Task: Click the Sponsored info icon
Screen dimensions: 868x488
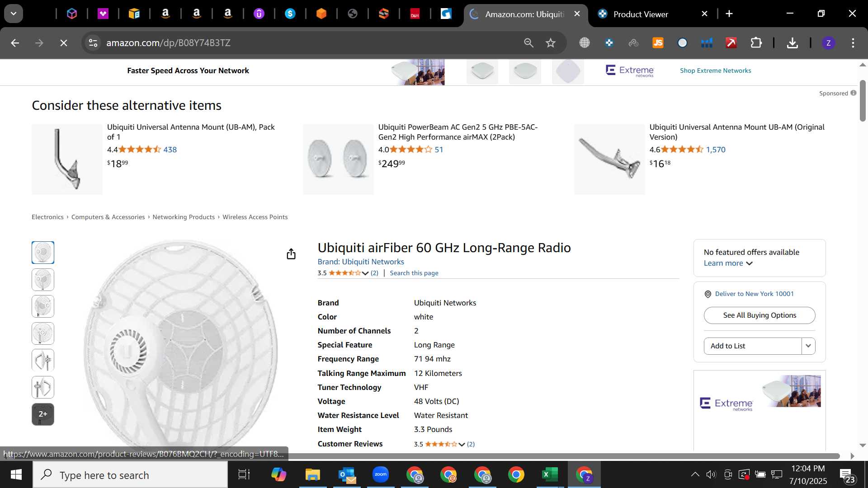Action: tap(853, 93)
